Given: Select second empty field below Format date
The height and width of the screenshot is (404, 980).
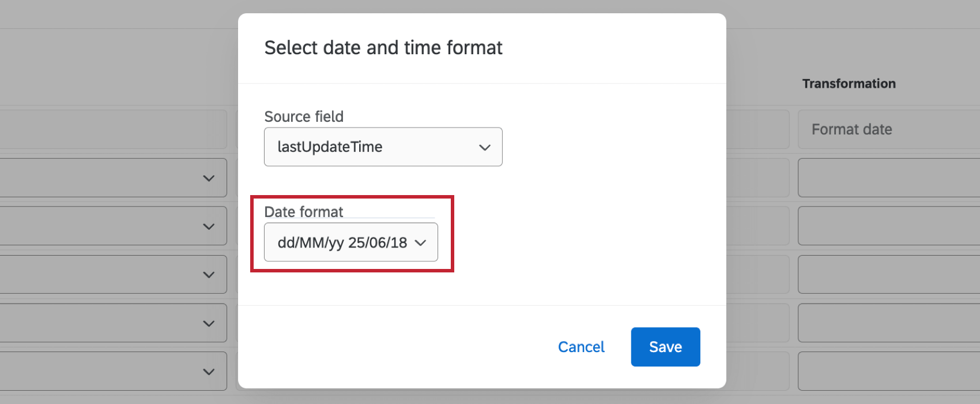Looking at the screenshot, I should (x=888, y=226).
